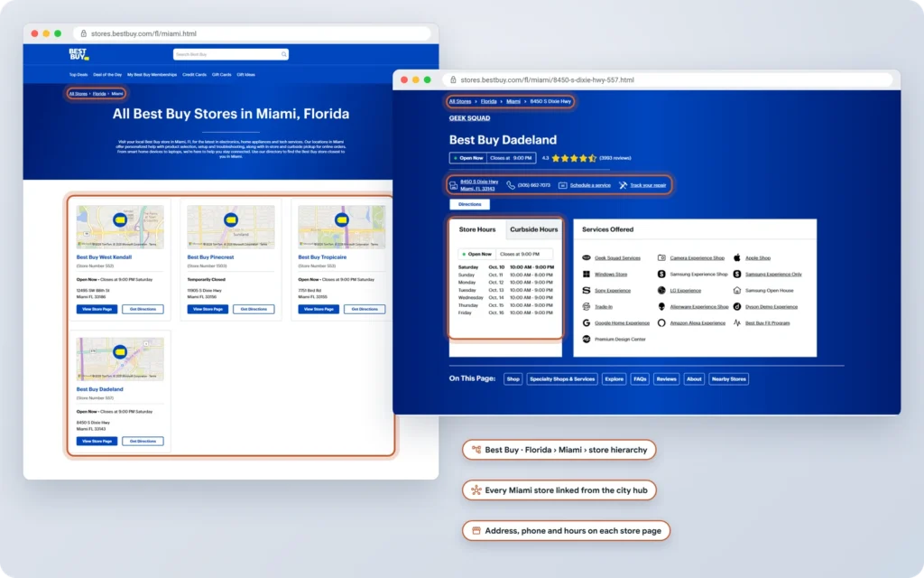Click the (3993 reviews) text
This screenshot has width=924, height=578.
pos(614,158)
